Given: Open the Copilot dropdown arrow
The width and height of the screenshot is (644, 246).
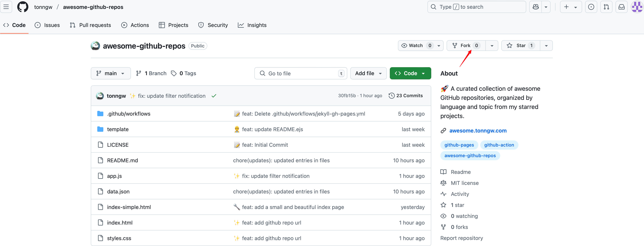Looking at the screenshot, I should (x=546, y=7).
